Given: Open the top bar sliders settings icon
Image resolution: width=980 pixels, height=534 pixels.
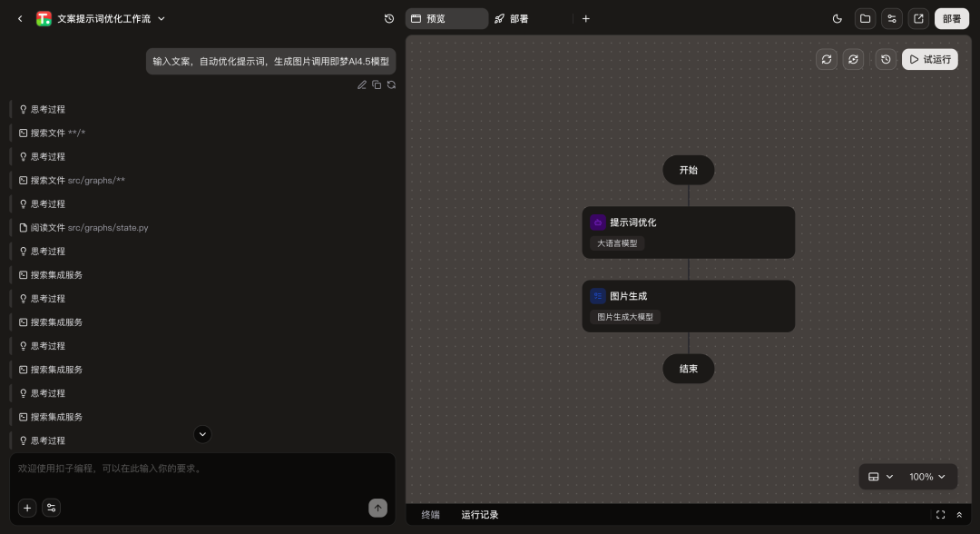Looking at the screenshot, I should 892,18.
